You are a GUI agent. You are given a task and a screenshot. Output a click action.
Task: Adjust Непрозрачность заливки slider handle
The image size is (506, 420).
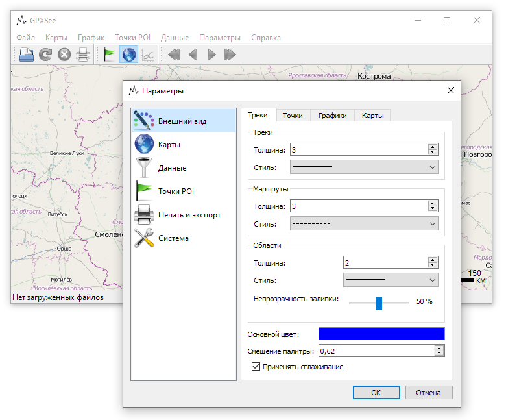click(x=379, y=303)
